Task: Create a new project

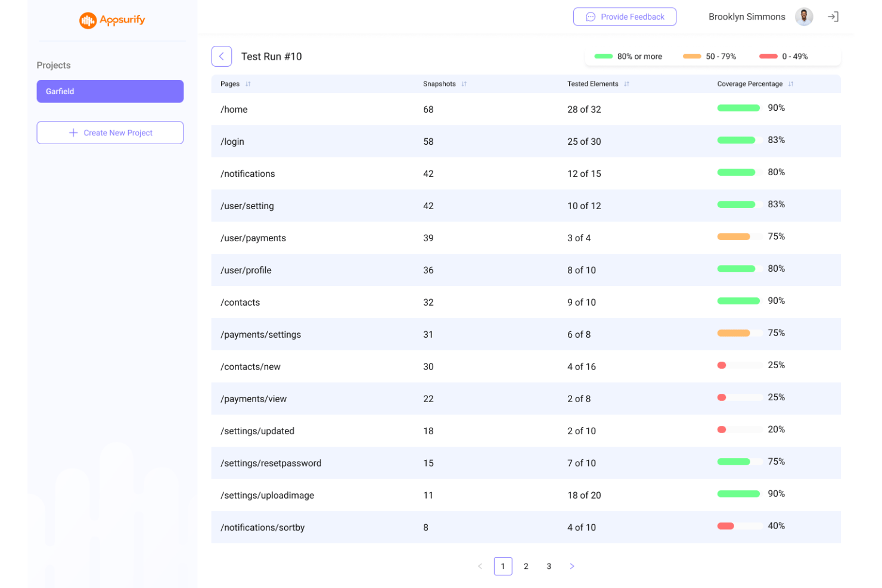Action: [110, 133]
